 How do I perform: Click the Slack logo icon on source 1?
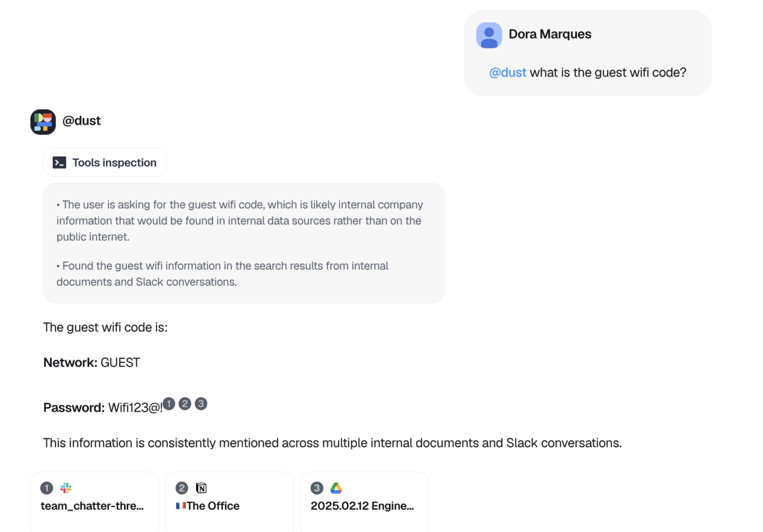click(66, 488)
